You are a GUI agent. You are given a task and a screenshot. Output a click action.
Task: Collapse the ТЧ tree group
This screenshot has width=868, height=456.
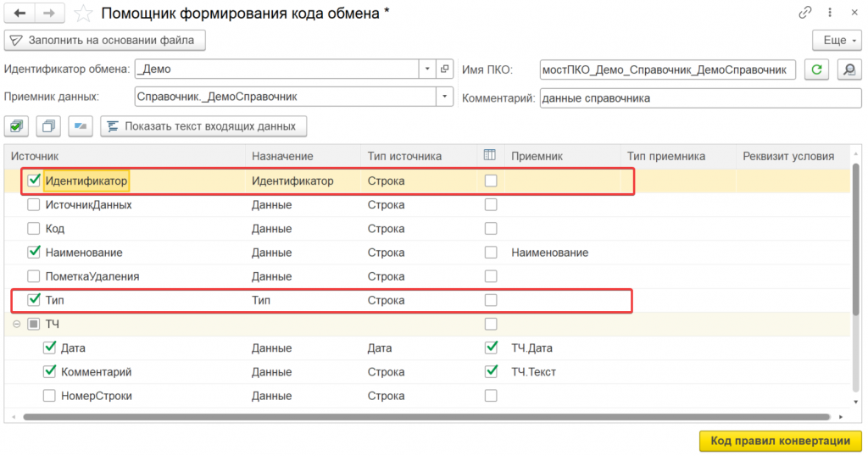pyautogui.click(x=16, y=324)
